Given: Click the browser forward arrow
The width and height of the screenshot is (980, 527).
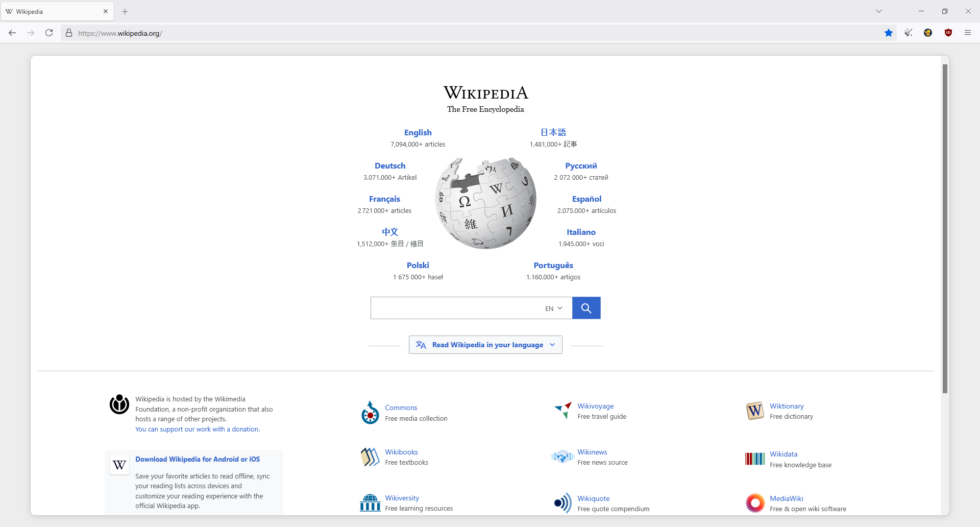Looking at the screenshot, I should click(x=31, y=33).
